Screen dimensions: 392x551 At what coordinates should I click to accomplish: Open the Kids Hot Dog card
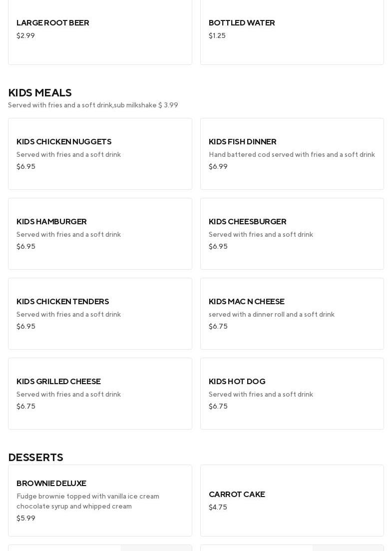(292, 394)
